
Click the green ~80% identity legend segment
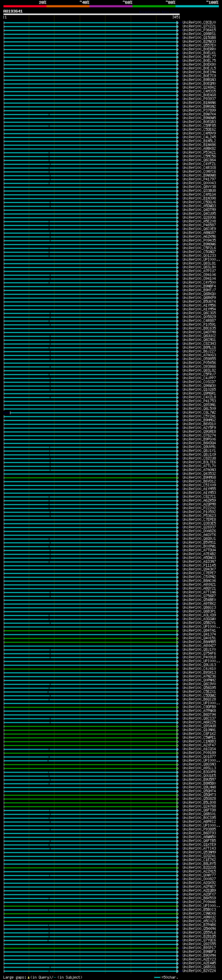pyautogui.click(x=154, y=6)
